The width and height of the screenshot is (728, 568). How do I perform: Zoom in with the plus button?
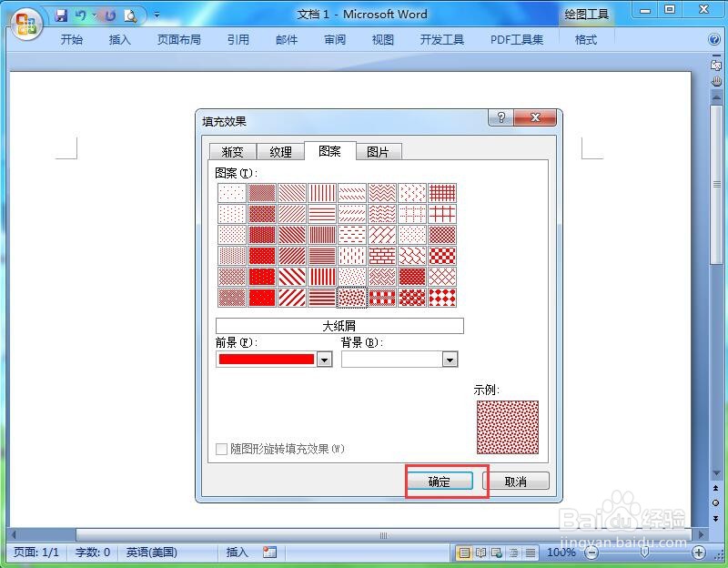[x=699, y=553]
